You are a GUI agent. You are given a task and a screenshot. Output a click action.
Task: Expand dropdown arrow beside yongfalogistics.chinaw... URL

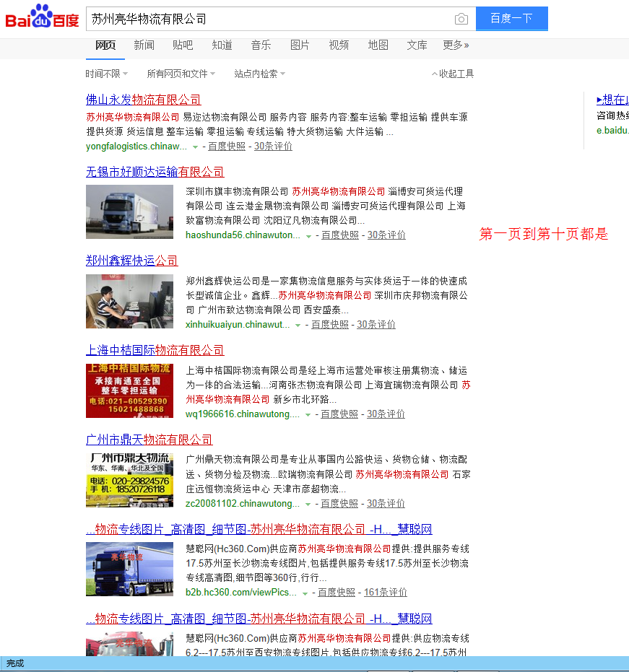195,147
